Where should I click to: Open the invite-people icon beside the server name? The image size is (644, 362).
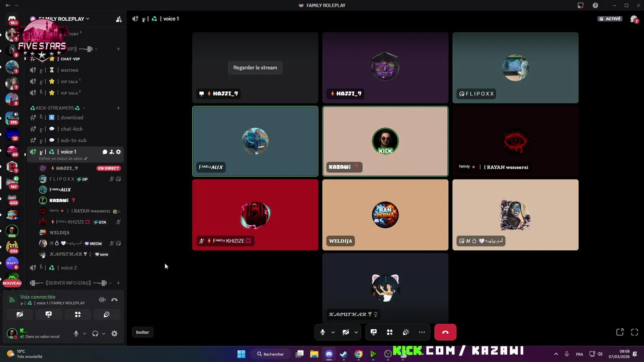[119, 19]
